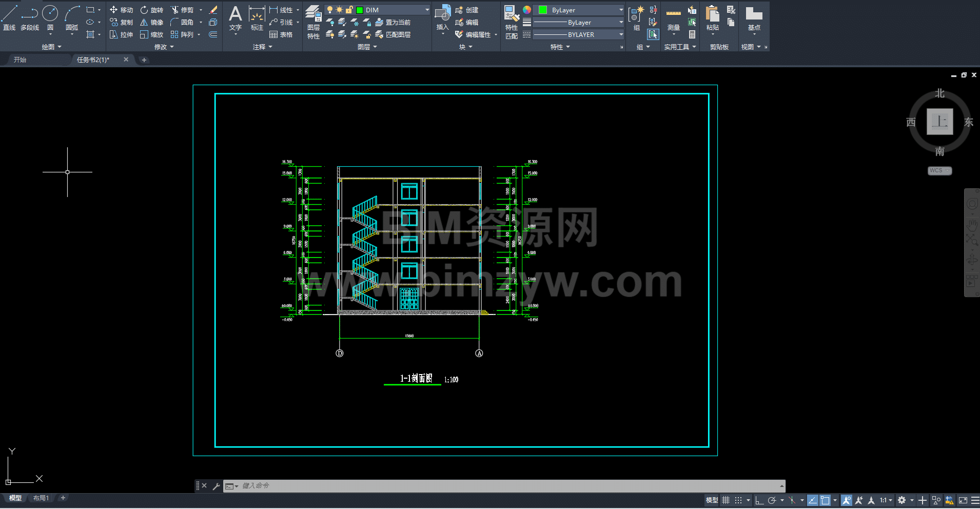Click the object color wheel icon
Screen dimensions: 980x509
pos(527,10)
